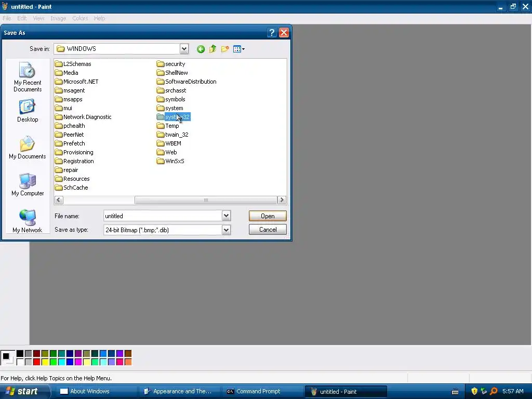Select the system folder
532x399 pixels.
point(170,108)
